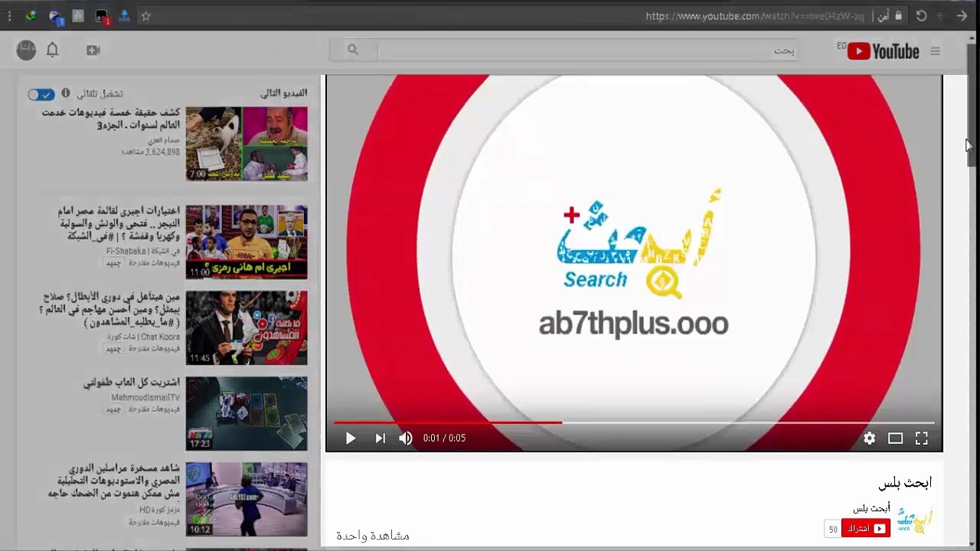
Task: Click the 3,624,898 views text
Action: click(x=151, y=152)
